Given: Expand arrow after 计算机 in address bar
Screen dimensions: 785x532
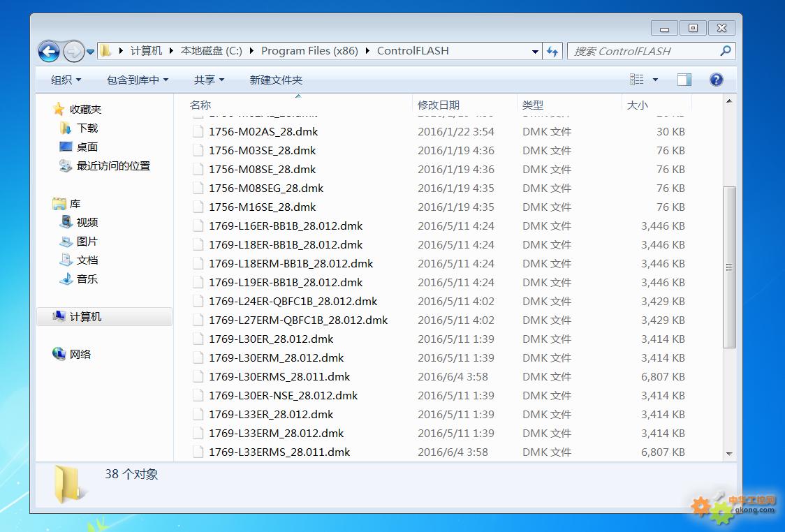Looking at the screenshot, I should click(171, 51).
